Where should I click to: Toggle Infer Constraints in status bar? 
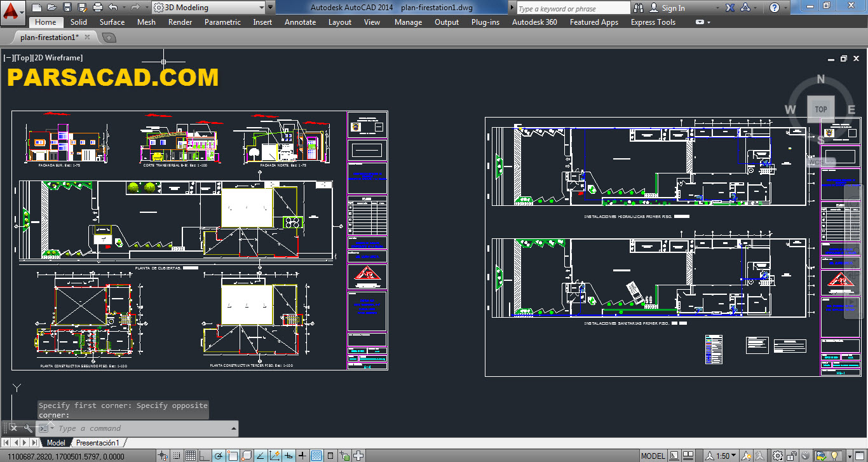[162, 456]
